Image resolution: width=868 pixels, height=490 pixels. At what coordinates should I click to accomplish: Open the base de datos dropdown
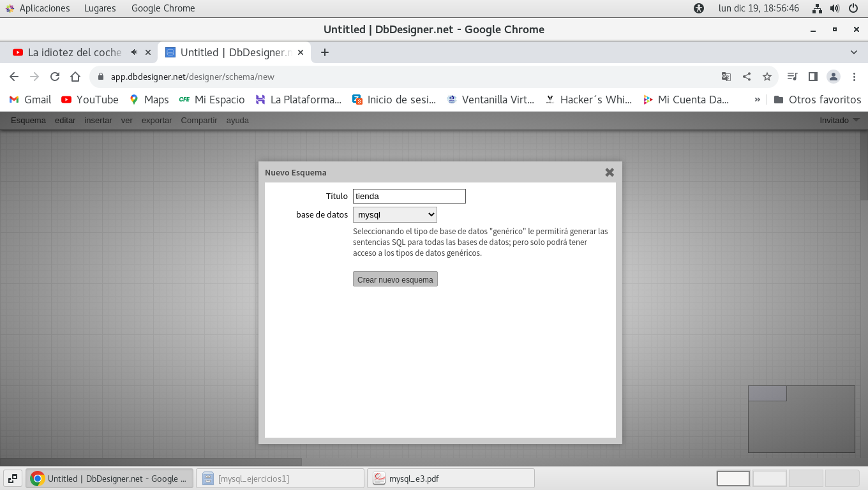click(394, 215)
